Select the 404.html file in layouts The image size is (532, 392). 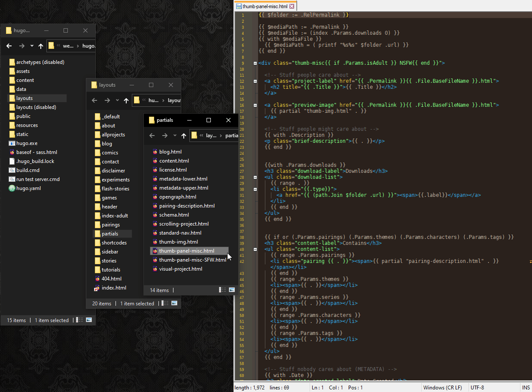click(111, 279)
